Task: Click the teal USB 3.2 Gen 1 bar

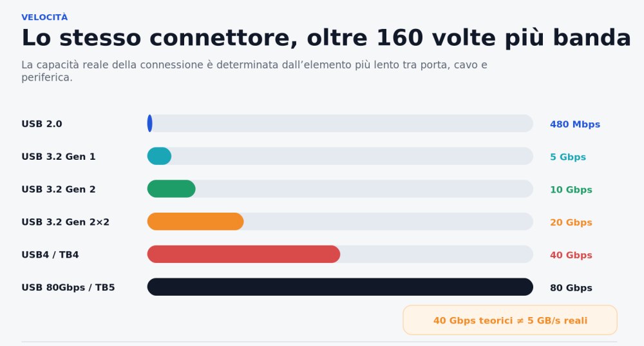Action: tap(159, 156)
